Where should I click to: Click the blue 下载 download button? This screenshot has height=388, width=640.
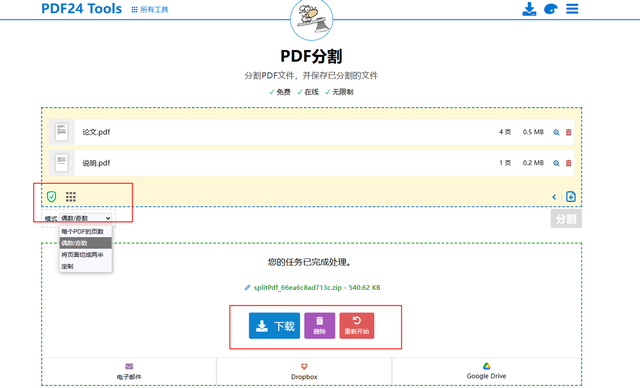tap(274, 326)
